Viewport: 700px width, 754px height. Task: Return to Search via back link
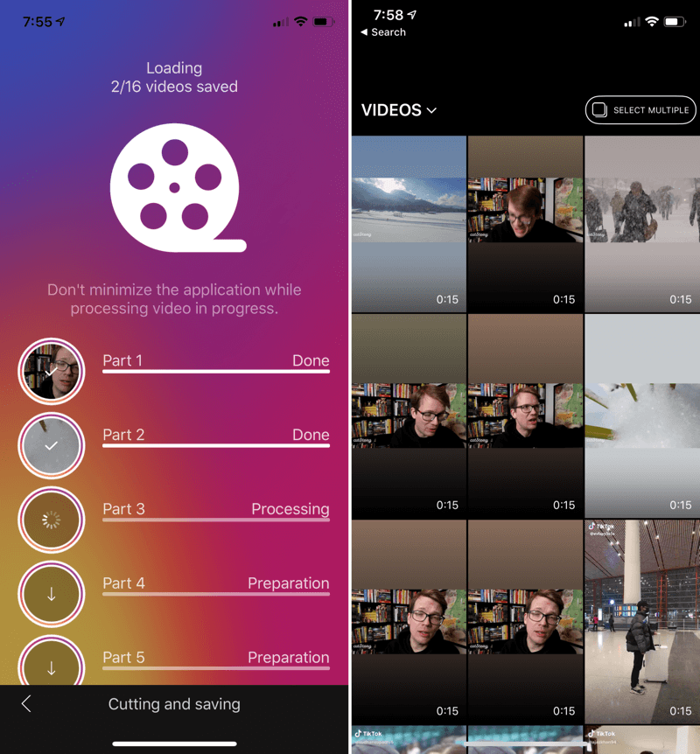[383, 32]
